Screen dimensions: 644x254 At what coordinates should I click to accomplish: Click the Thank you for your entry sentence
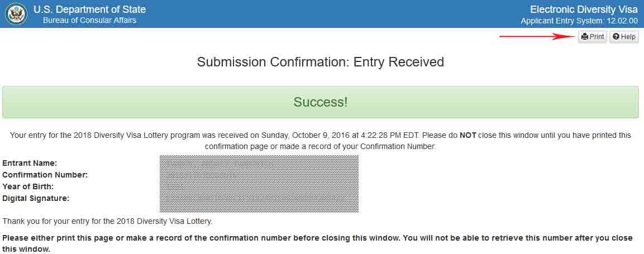click(x=107, y=221)
